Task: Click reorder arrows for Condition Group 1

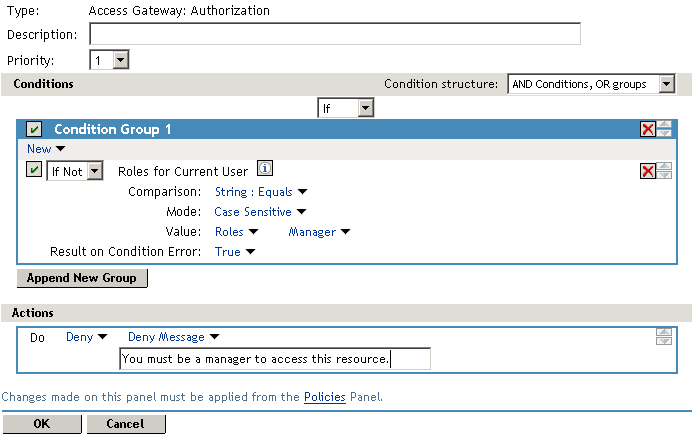Action: pos(665,129)
